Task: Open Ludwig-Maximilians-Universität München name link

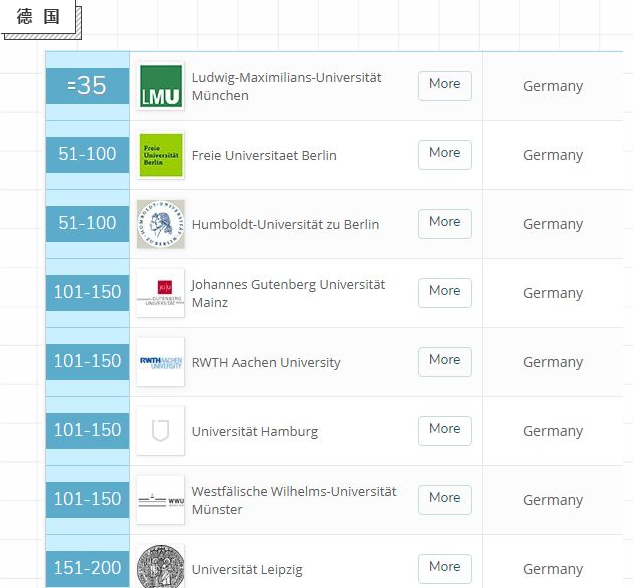Action: 286,86
